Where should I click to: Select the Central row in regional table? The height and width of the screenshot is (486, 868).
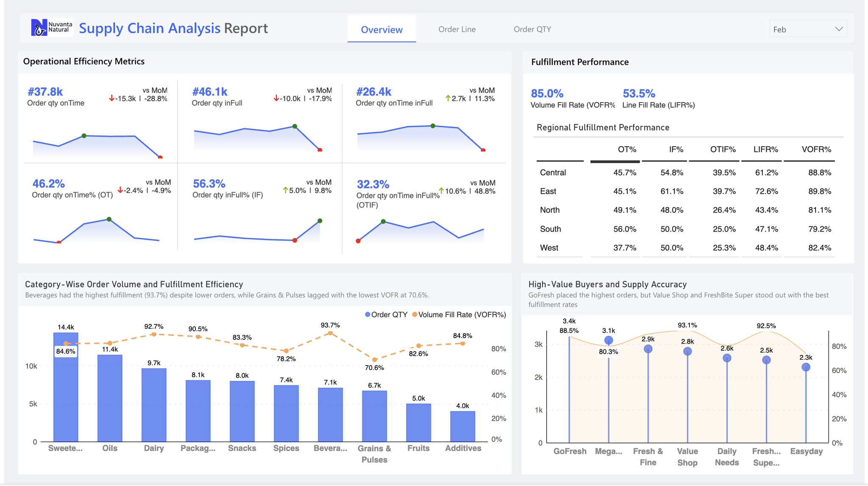[x=553, y=173]
